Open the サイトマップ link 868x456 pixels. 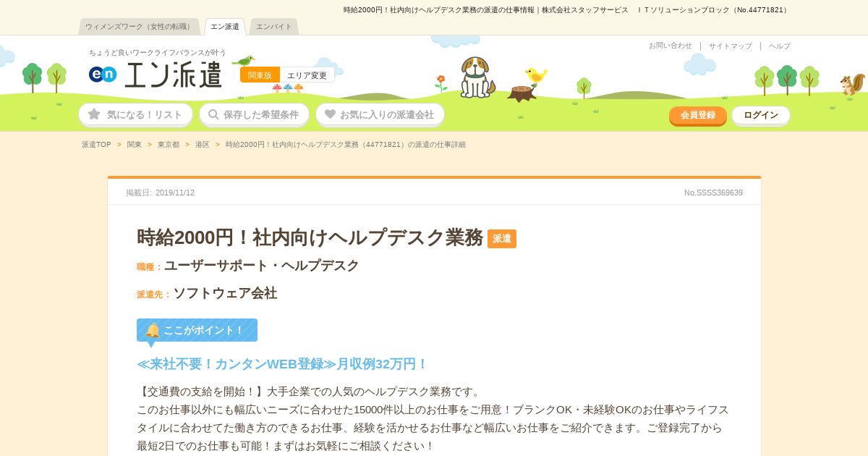(731, 46)
